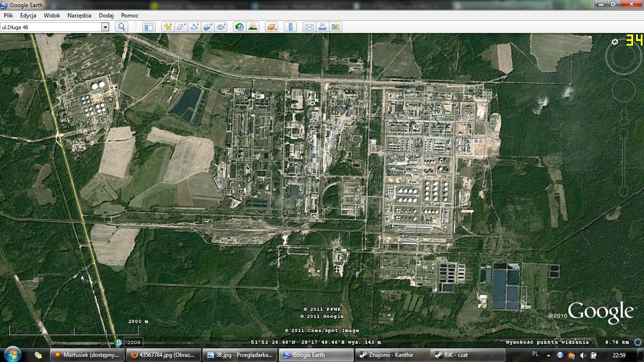Image resolution: width=644 pixels, height=362 pixels.
Task: Open the planet switcher dropdown
Action: pyautogui.click(x=272, y=27)
